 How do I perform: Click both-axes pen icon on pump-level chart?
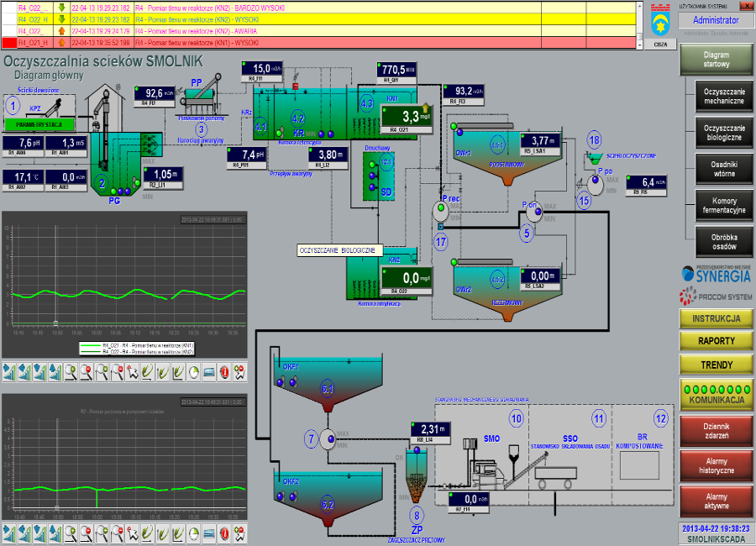[178, 533]
